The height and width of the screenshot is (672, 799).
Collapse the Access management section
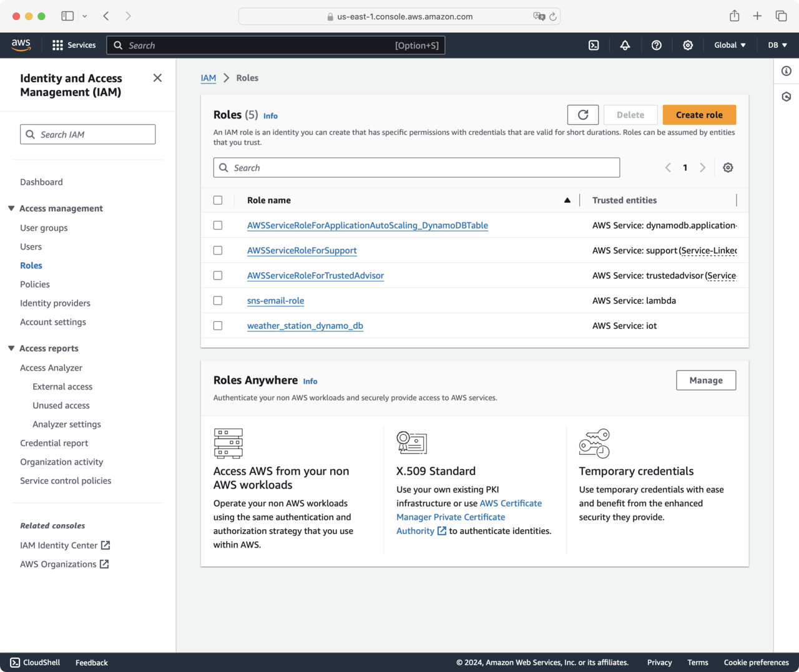point(11,208)
